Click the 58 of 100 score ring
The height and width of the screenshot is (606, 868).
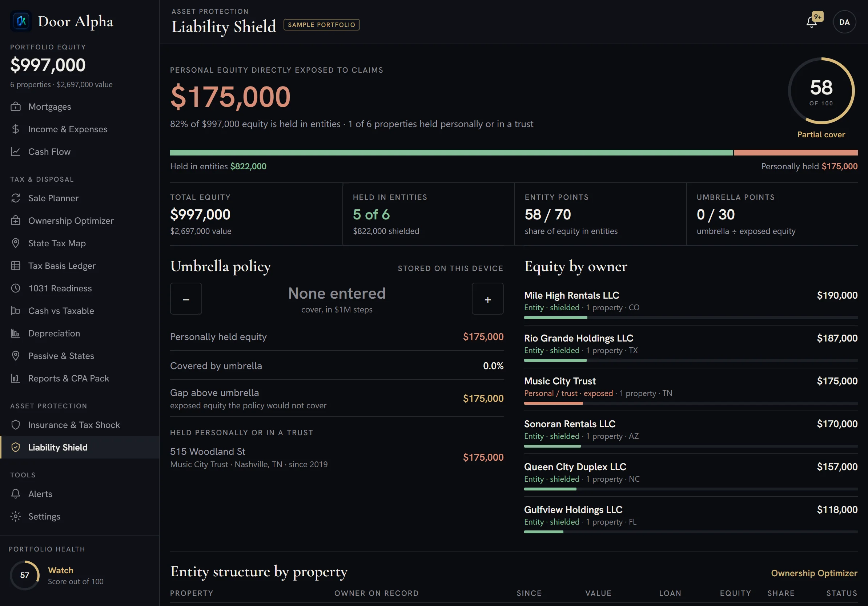tap(821, 91)
